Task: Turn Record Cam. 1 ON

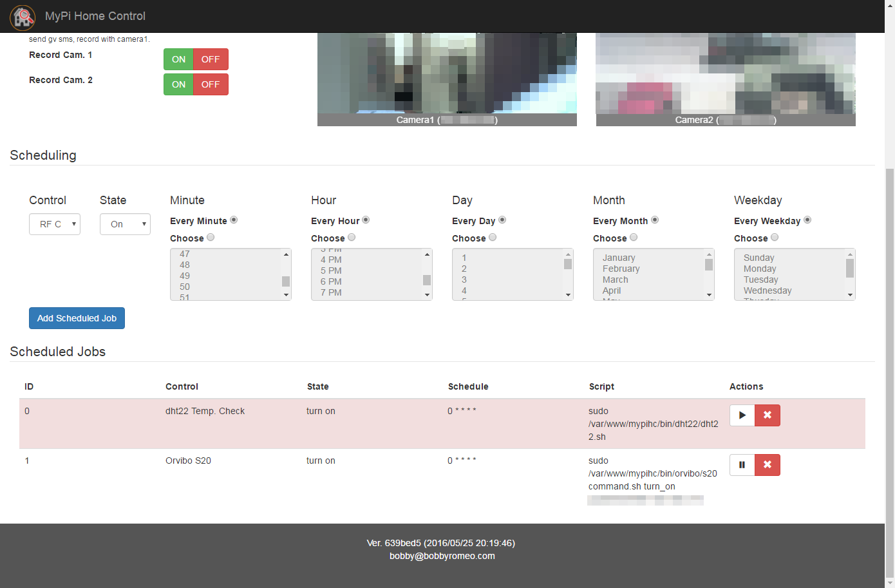Action: click(x=178, y=59)
